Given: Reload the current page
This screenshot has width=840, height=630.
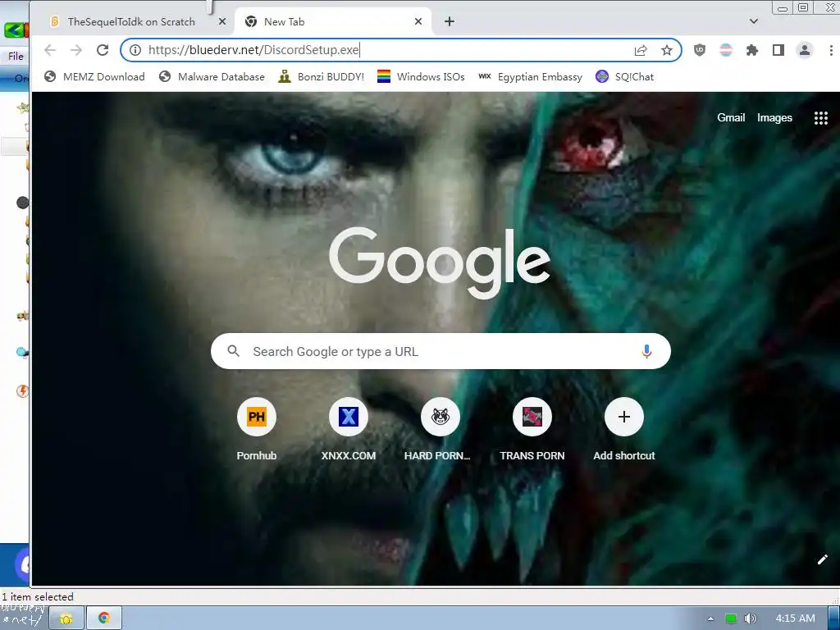Looking at the screenshot, I should pos(103,50).
